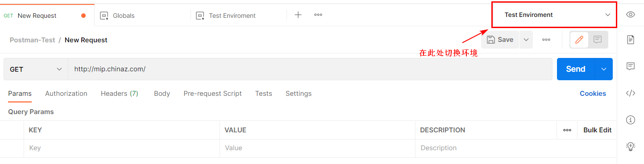Open the environment quick look eye icon
The image size is (644, 164).
[630, 15]
